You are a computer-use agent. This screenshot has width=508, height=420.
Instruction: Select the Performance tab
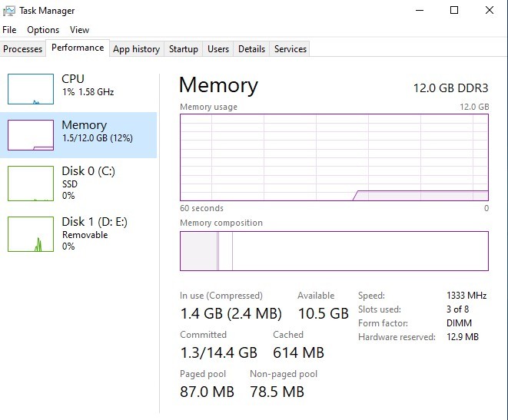coord(78,48)
